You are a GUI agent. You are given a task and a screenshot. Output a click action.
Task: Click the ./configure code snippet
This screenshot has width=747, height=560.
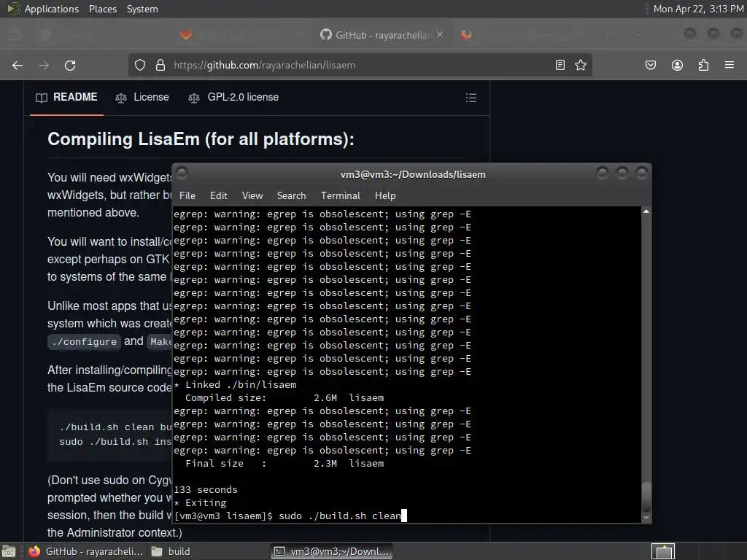click(x=85, y=342)
